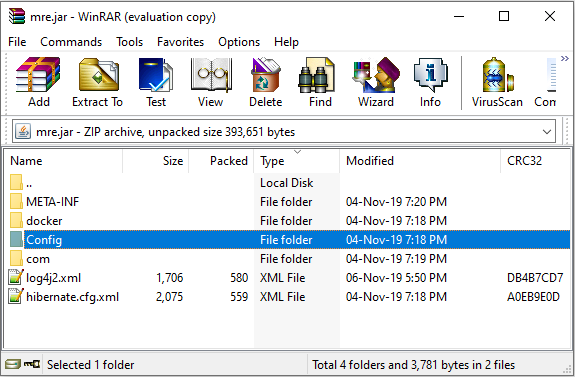Start VirusScan on the archive
This screenshot has width=575, height=377.
(497, 82)
